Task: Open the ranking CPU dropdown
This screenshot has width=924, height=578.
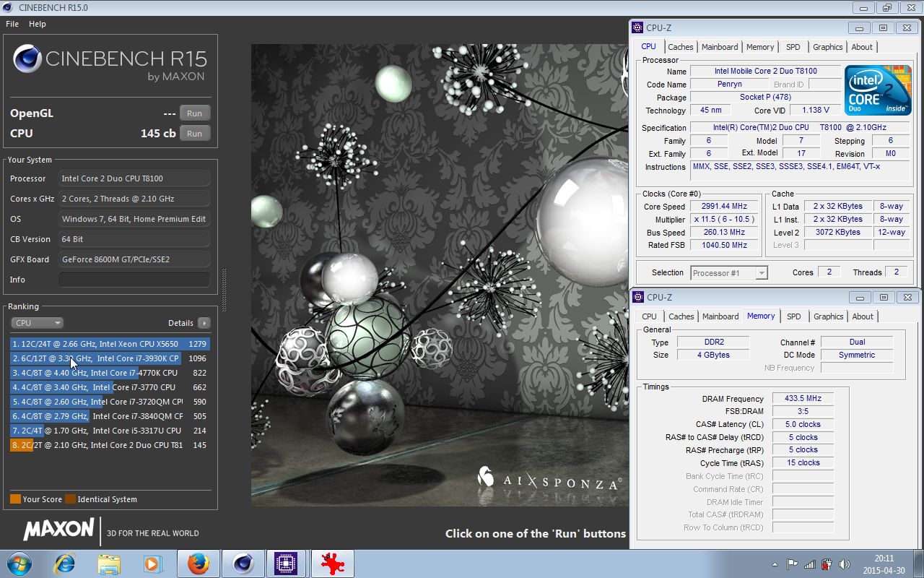Action: point(37,323)
